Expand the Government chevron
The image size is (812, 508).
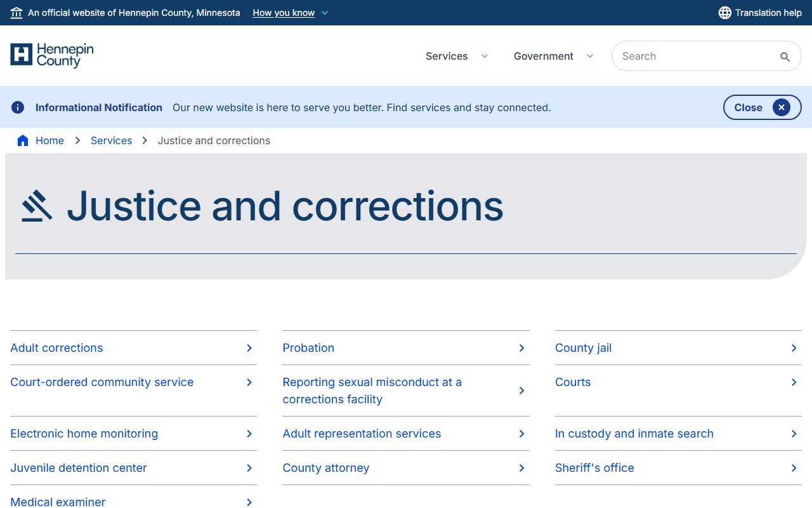point(590,56)
